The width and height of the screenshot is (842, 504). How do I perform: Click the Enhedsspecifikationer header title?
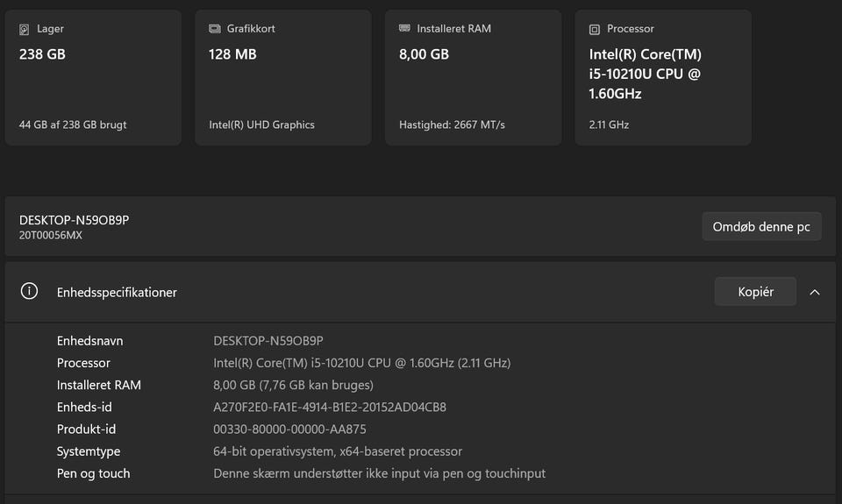point(117,293)
